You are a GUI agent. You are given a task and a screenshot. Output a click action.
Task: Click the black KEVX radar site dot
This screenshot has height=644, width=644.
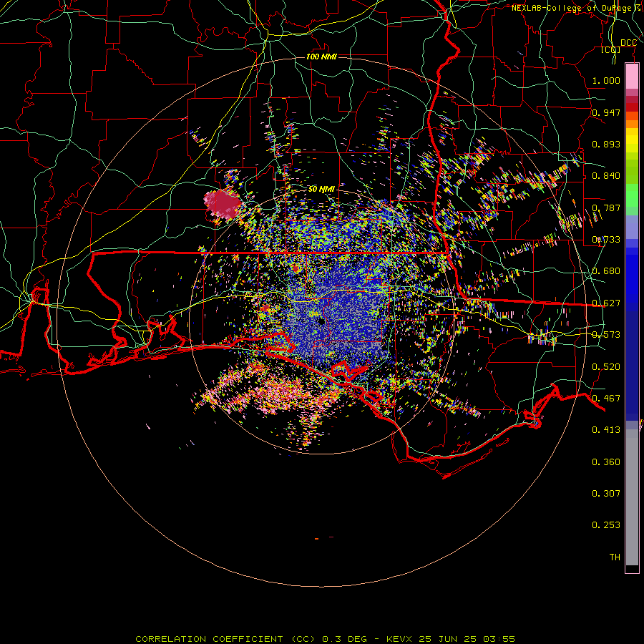[x=322, y=321]
